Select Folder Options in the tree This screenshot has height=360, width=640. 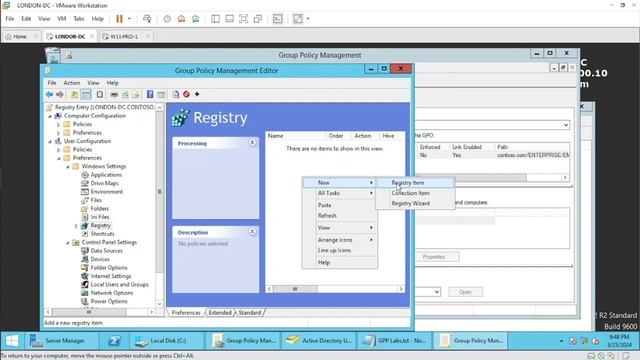click(109, 268)
